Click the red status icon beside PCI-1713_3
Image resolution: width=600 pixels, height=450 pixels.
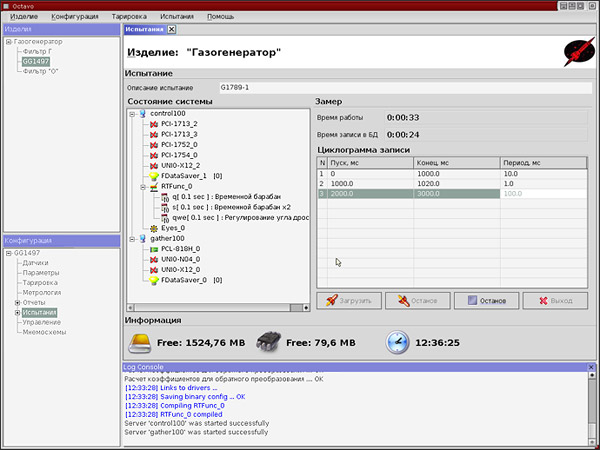click(x=154, y=135)
